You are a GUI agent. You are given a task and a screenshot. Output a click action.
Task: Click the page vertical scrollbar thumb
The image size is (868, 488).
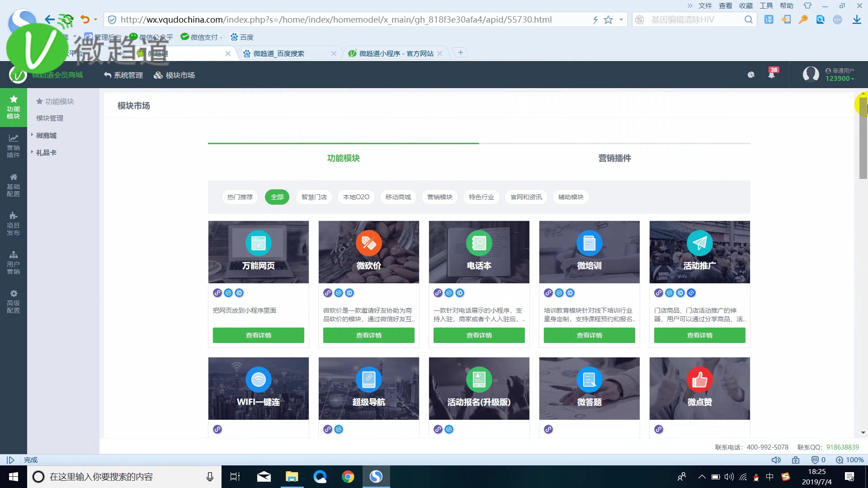tap(863, 138)
